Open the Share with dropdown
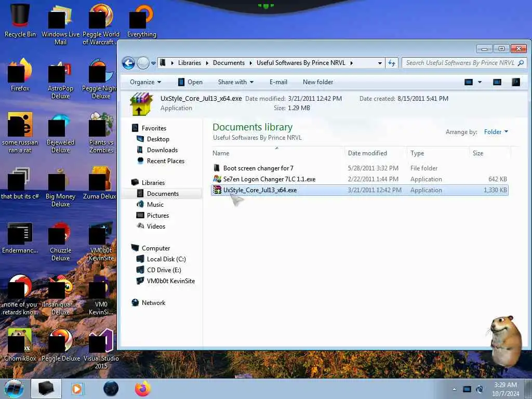 click(236, 82)
